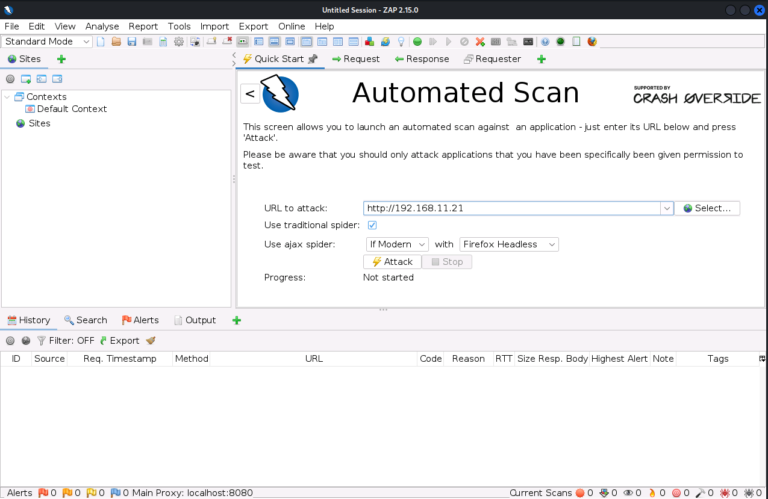Screen dimensions: 768x499
Task: Click the red X remove breakpoints icon
Action: click(481, 42)
